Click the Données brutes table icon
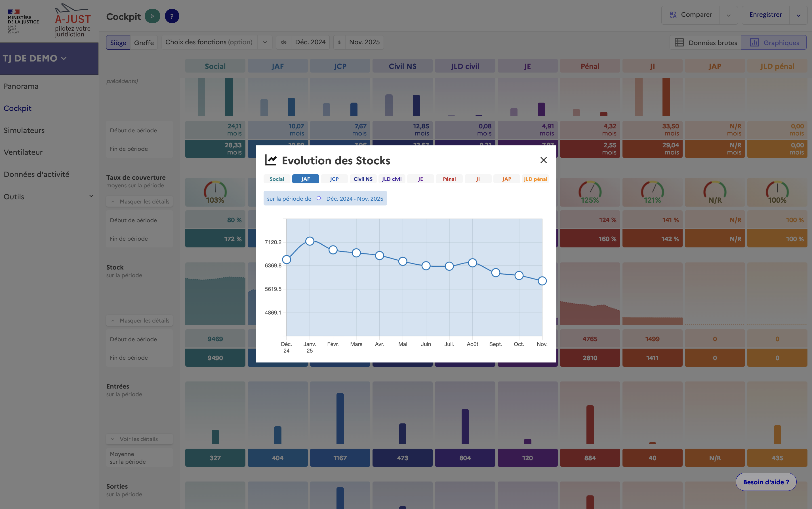The height and width of the screenshot is (509, 812). [679, 43]
